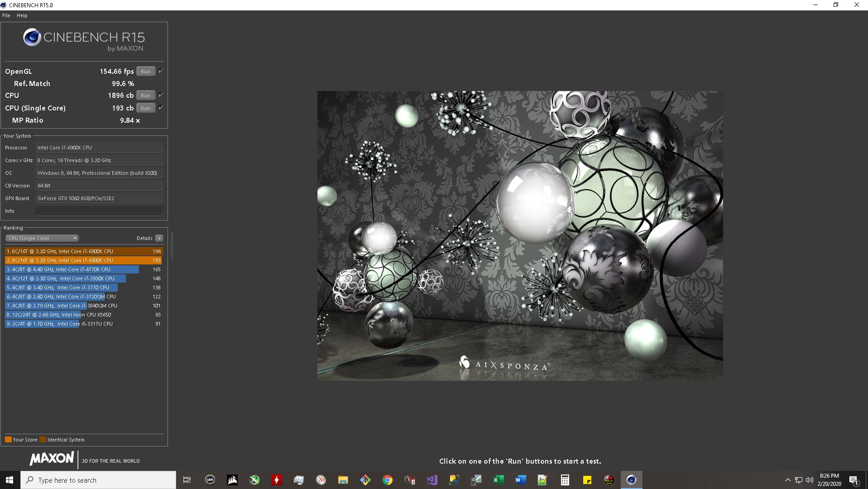Open Google Chrome from the taskbar
This screenshot has width=868, height=489.
(388, 480)
